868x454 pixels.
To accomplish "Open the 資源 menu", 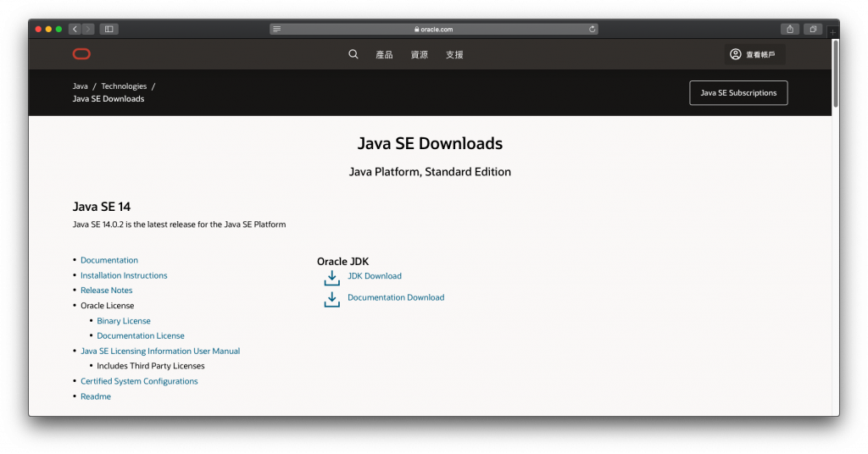I will (419, 55).
